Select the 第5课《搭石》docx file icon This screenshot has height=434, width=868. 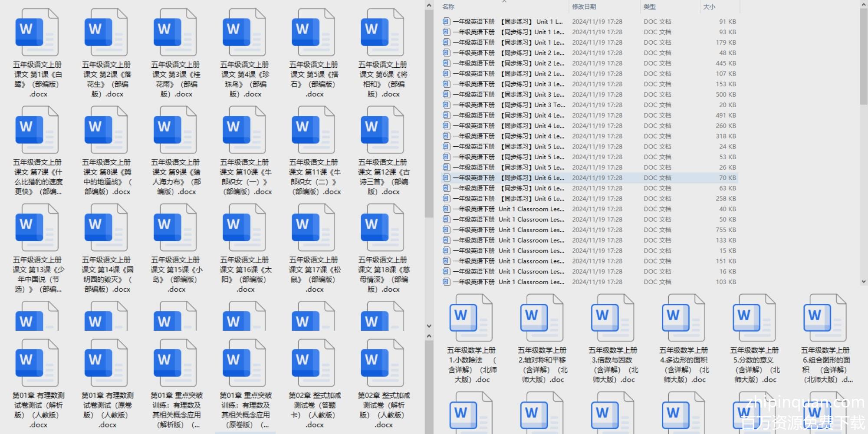click(313, 33)
